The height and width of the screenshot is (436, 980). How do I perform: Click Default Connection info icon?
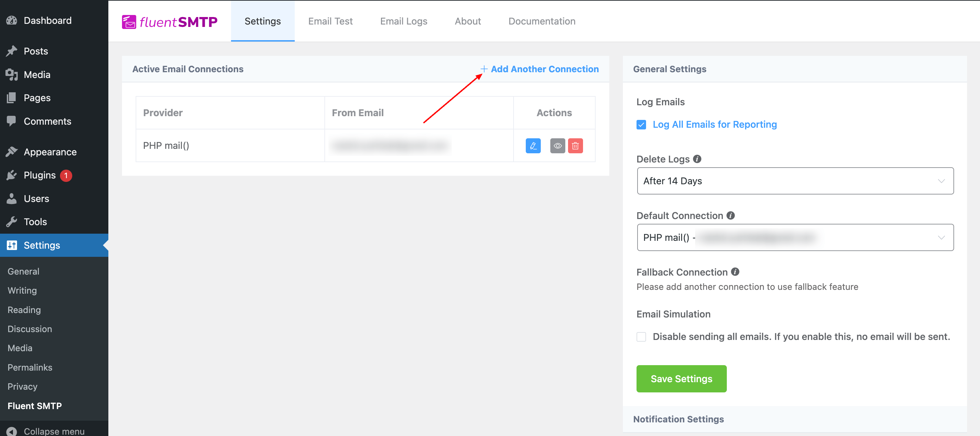click(x=731, y=215)
